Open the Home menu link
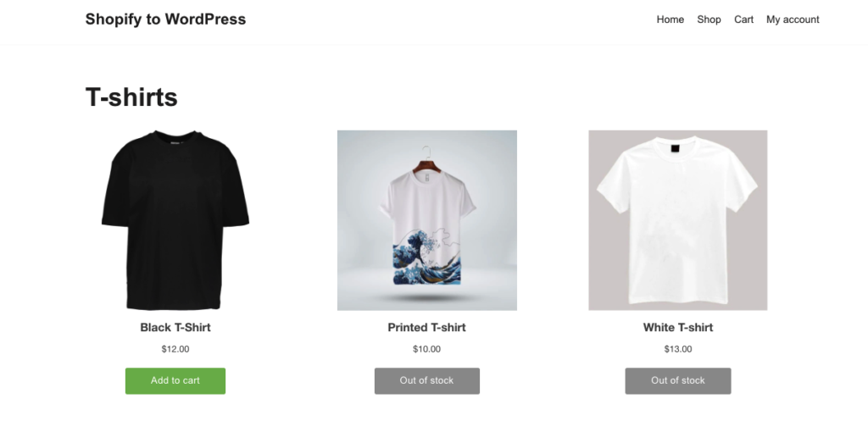Image resolution: width=868 pixels, height=443 pixels. [670, 19]
